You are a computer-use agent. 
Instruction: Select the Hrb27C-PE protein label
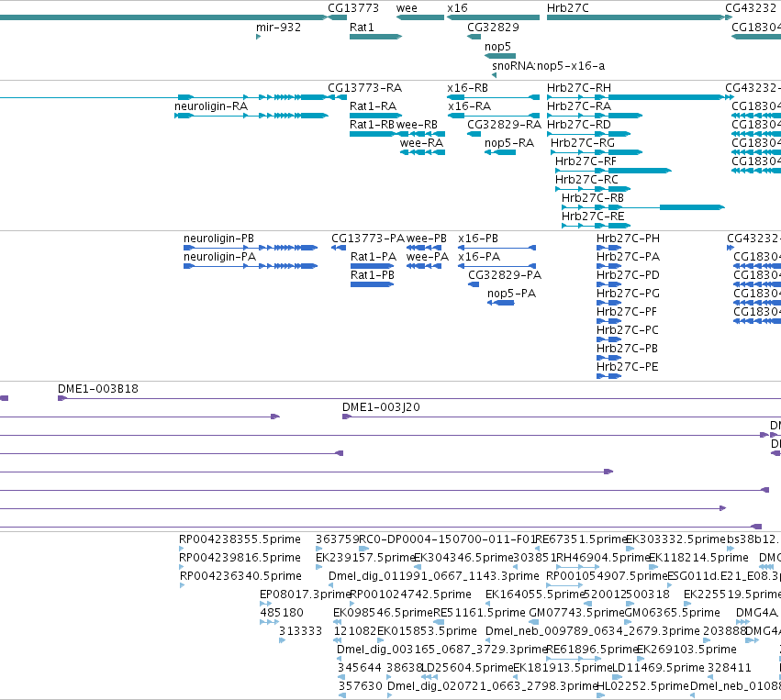pos(628,368)
